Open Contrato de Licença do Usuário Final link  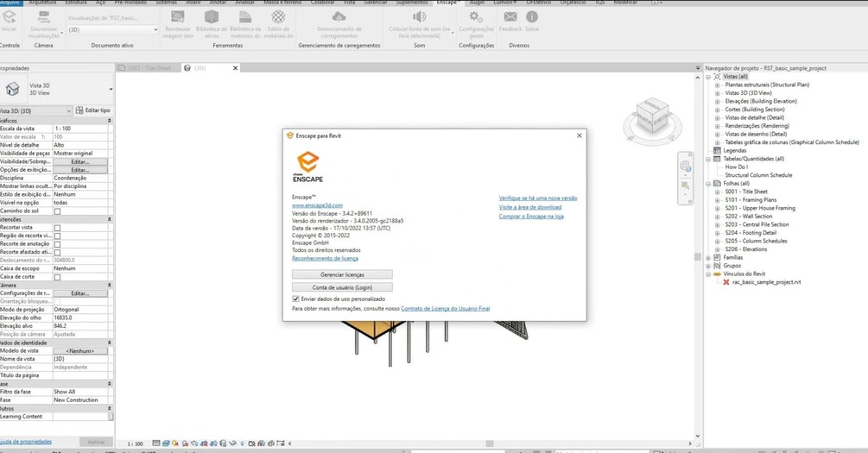click(x=446, y=309)
